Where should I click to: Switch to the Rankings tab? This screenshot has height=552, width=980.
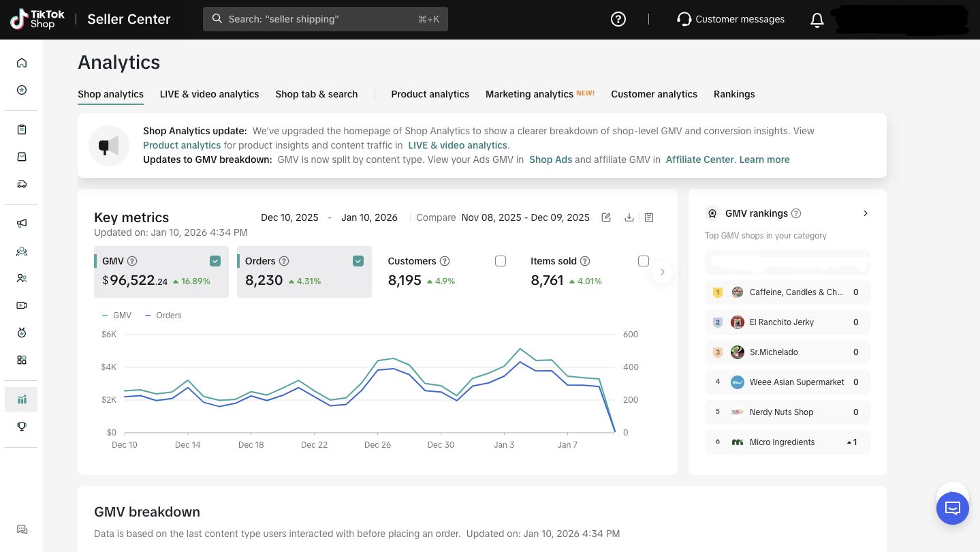734,94
